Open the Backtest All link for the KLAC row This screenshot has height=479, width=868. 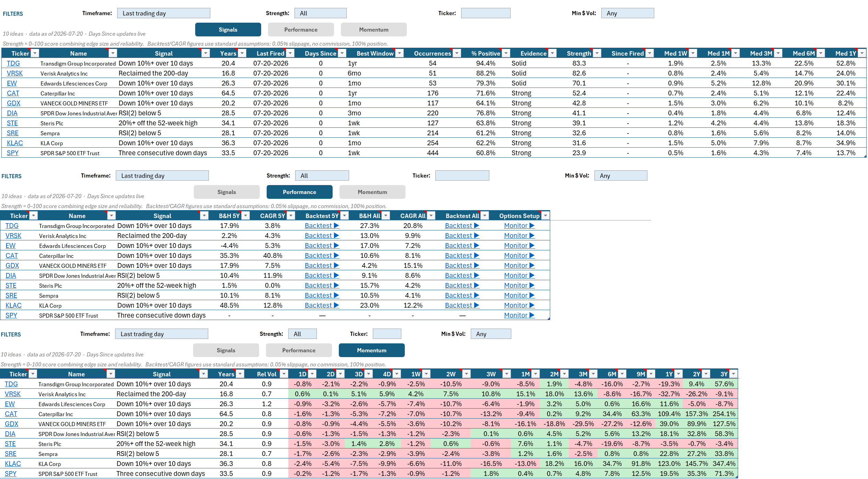pos(462,305)
